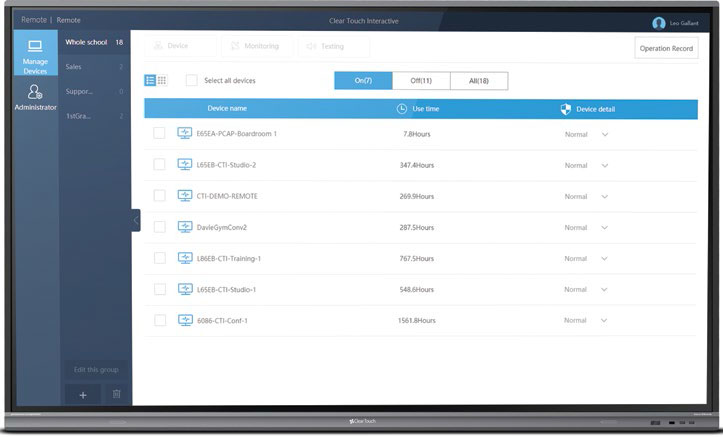Viewport: 723px width, 437px height.
Task: Select the Suppor... group
Action: [95, 92]
